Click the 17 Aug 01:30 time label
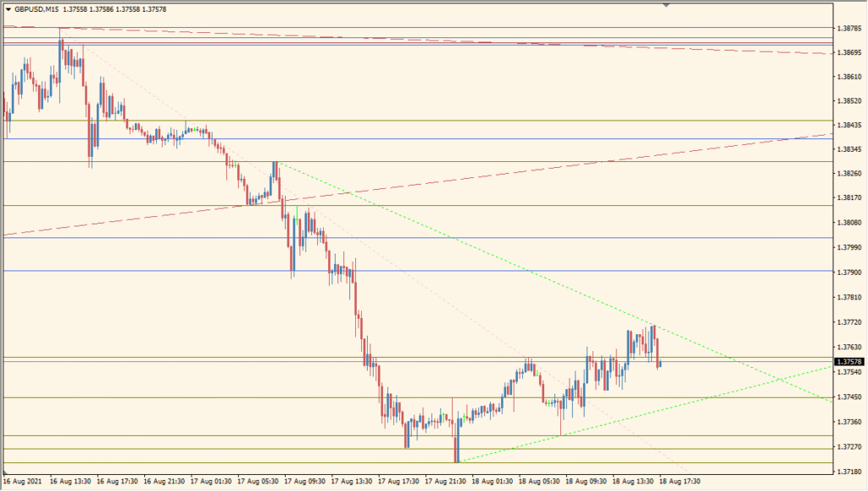The width and height of the screenshot is (868, 491). pyautogui.click(x=211, y=482)
